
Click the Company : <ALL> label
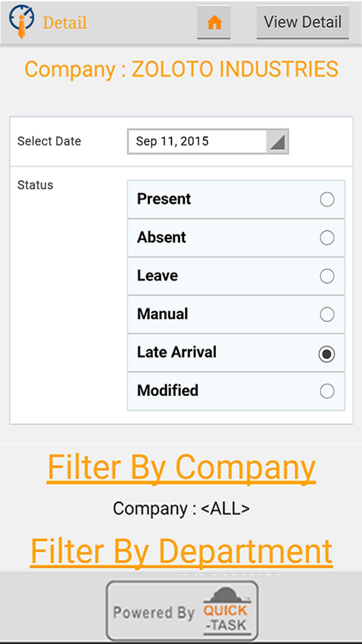point(181,509)
